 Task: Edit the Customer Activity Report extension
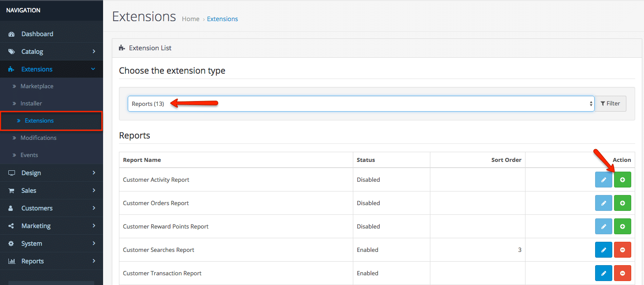(603, 180)
